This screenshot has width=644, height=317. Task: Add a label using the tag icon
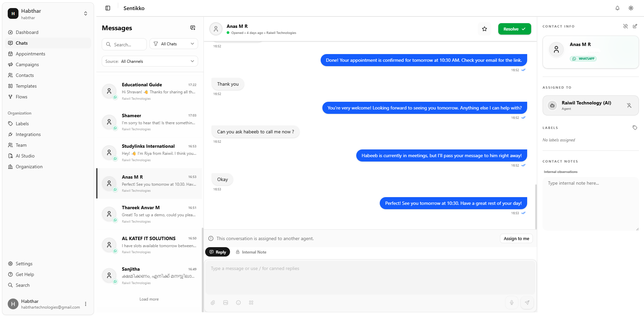[635, 128]
